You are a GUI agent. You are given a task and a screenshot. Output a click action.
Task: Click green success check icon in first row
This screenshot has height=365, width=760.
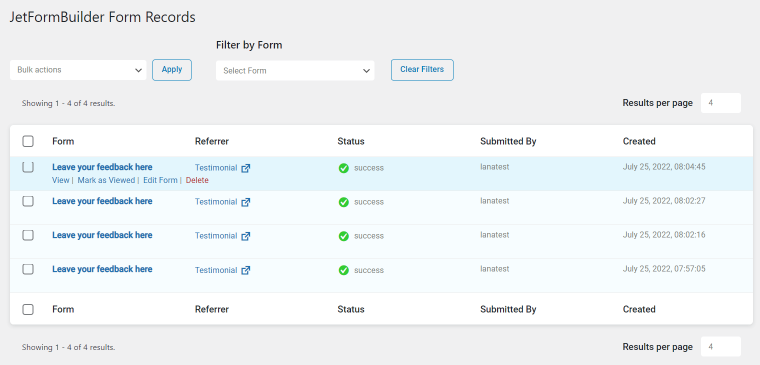coord(344,168)
